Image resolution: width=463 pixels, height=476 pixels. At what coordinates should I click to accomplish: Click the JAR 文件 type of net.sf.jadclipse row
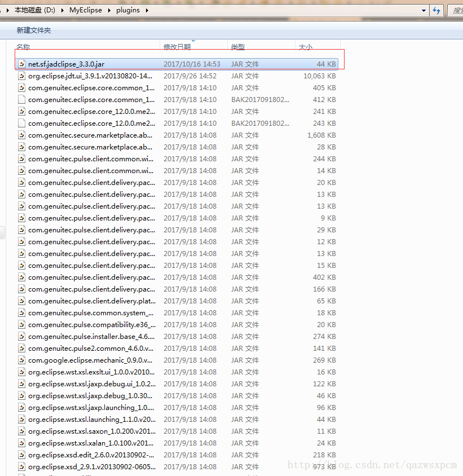pyautogui.click(x=245, y=64)
